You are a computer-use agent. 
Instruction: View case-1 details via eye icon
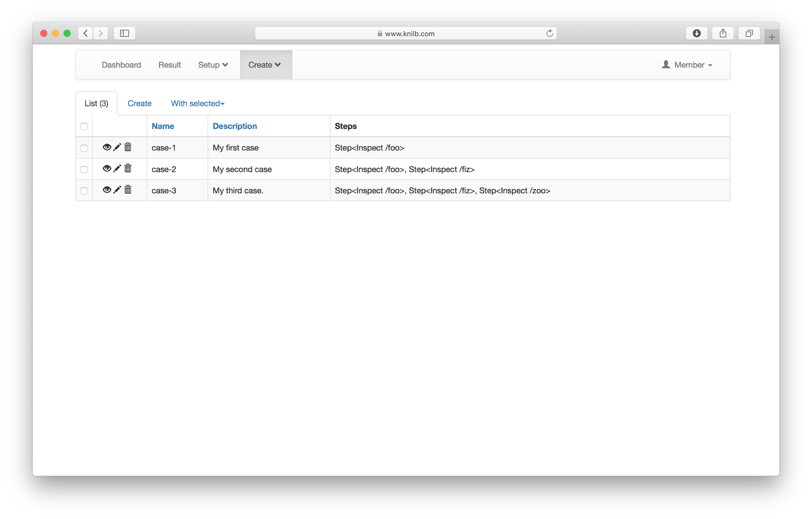pyautogui.click(x=106, y=147)
